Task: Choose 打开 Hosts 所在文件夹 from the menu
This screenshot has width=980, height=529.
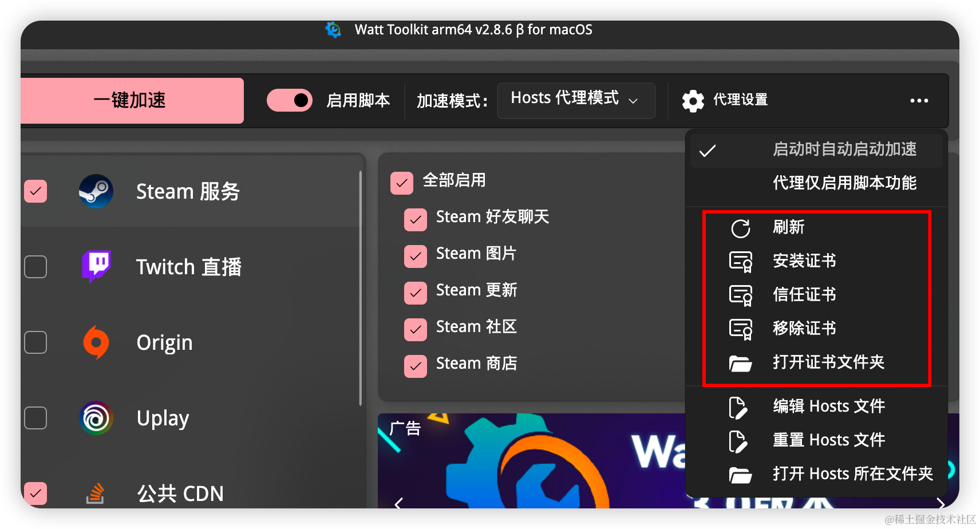Action: pos(816,475)
